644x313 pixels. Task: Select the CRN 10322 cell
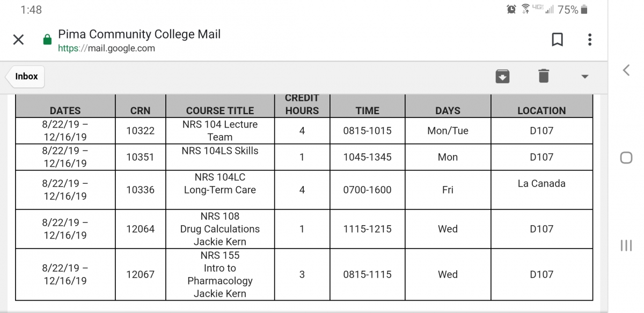click(141, 131)
